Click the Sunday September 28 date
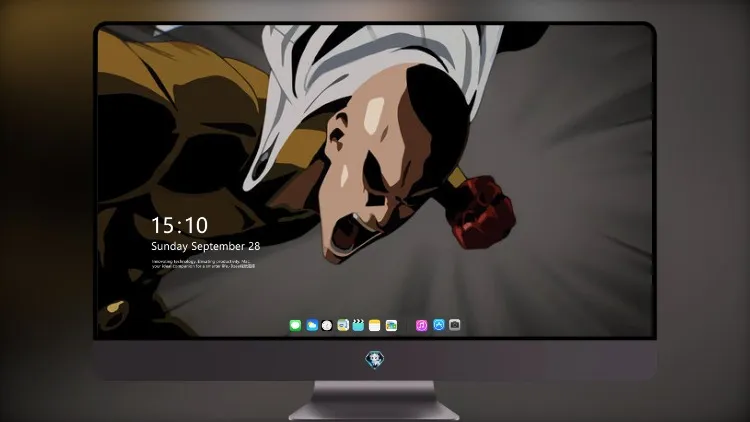Screen dimensions: 750x422 click(x=206, y=246)
